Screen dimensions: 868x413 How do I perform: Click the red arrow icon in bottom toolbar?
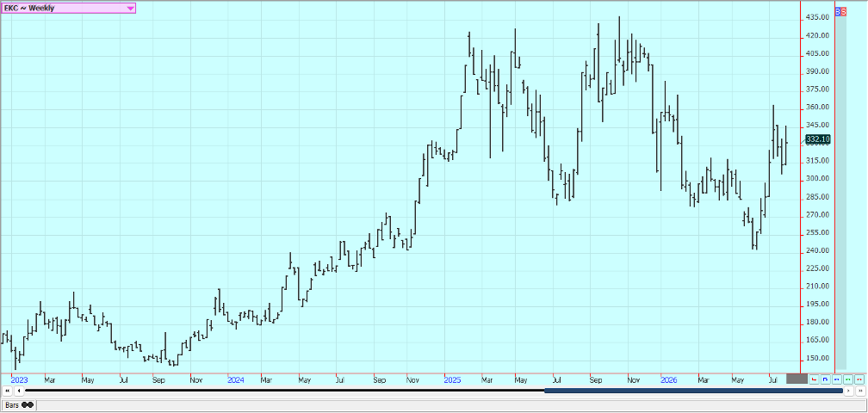coord(814,379)
